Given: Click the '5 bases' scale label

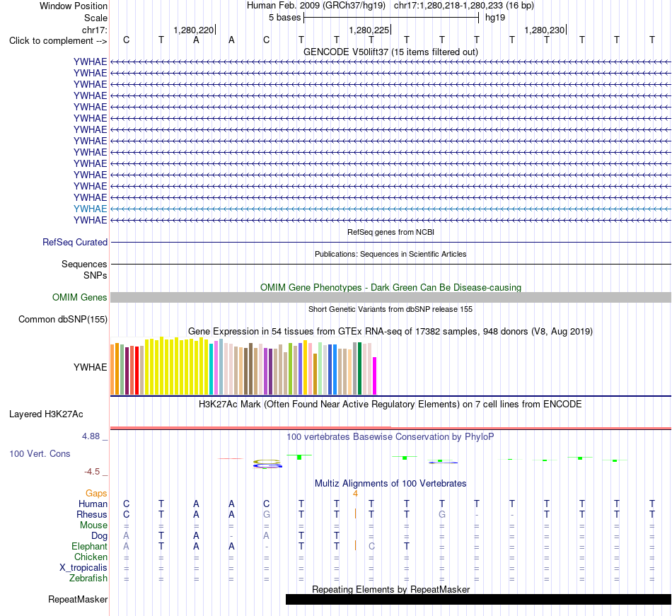Looking at the screenshot, I should tap(284, 18).
